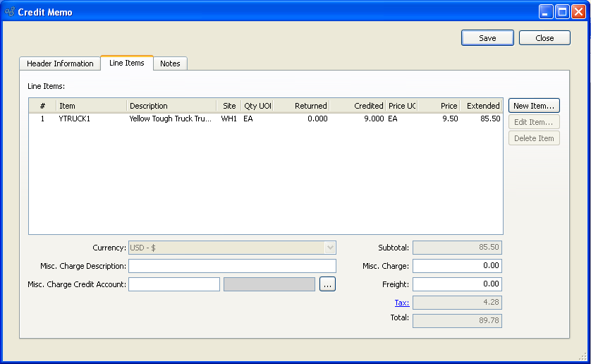This screenshot has width=591, height=364.
Task: Add a line with New Item button
Action: pyautogui.click(x=534, y=106)
